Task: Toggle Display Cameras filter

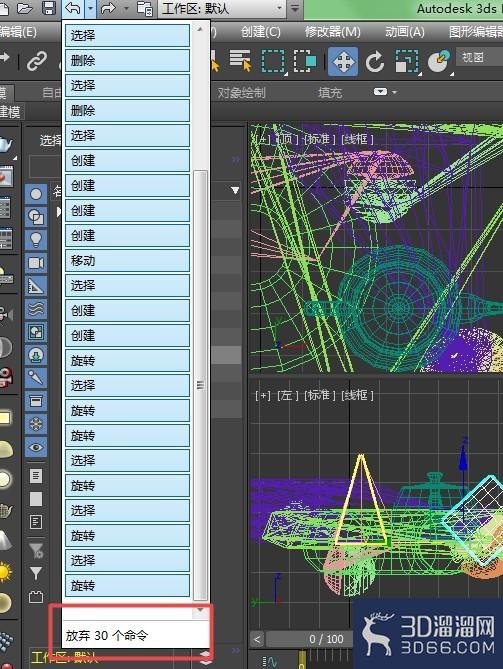Action: (x=36, y=263)
